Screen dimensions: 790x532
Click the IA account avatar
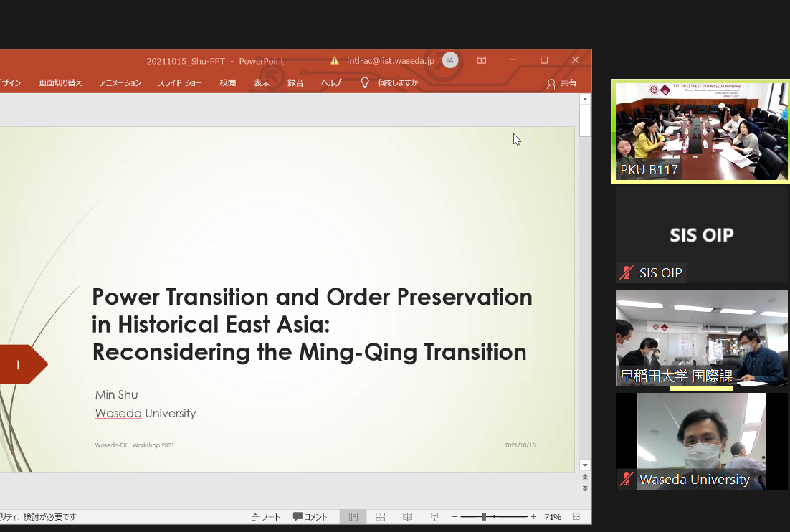point(450,60)
